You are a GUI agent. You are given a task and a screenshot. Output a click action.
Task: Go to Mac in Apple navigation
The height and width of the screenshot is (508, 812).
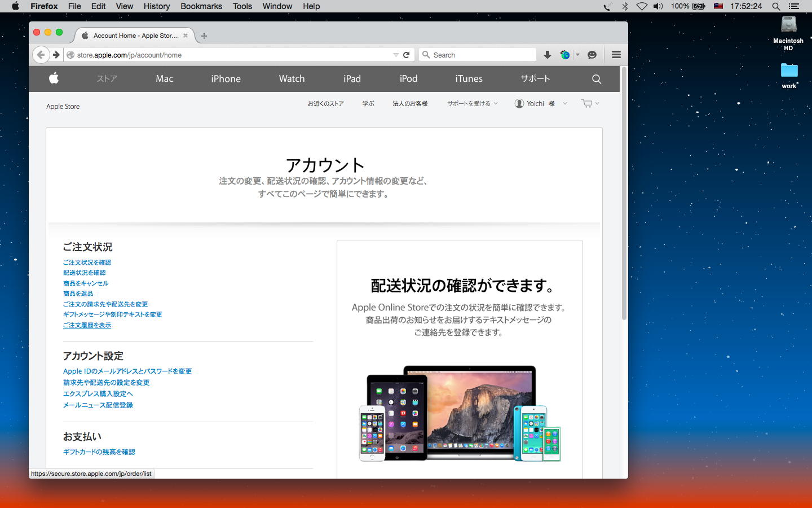click(x=165, y=79)
